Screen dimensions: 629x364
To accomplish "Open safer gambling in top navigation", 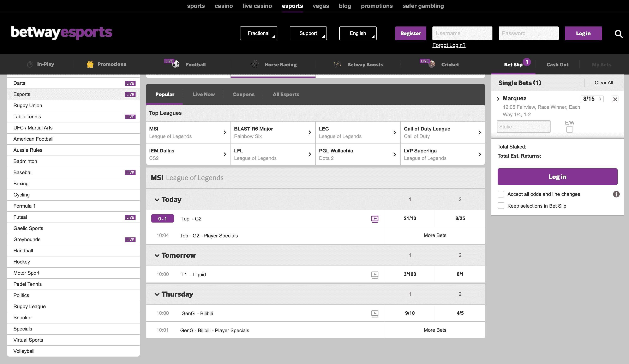I will click(x=423, y=6).
